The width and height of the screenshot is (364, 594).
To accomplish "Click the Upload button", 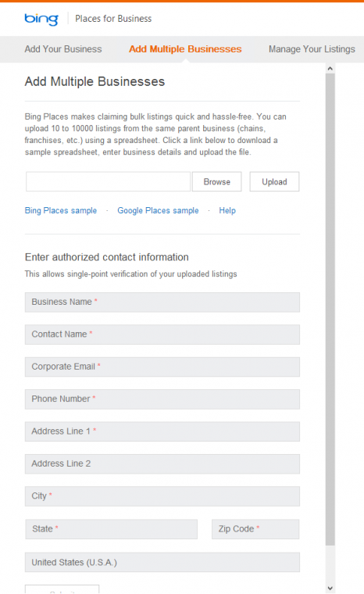I will [274, 182].
